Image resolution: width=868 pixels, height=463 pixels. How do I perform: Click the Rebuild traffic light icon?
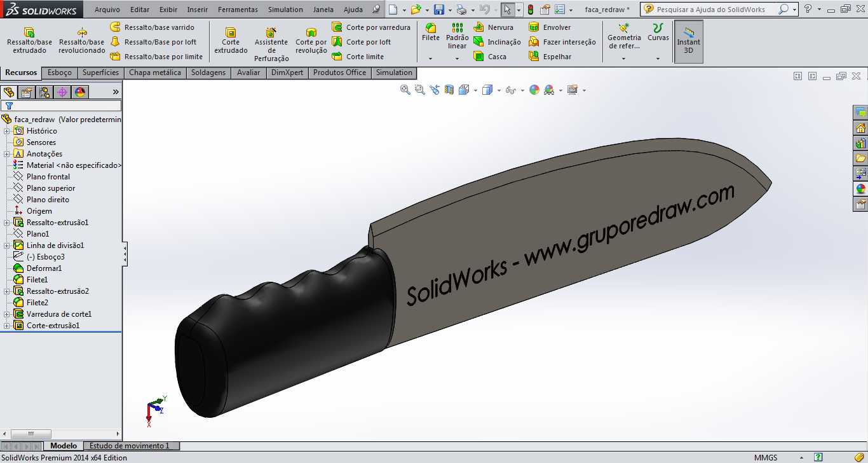click(531, 10)
